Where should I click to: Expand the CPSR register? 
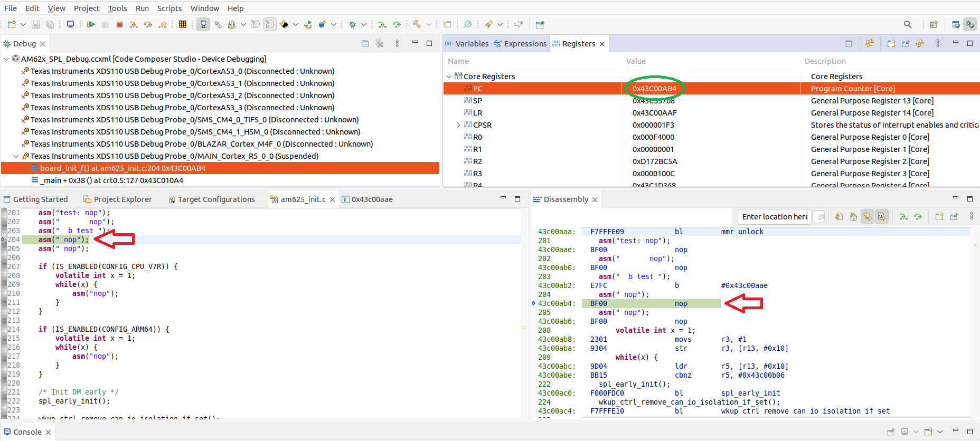(458, 125)
